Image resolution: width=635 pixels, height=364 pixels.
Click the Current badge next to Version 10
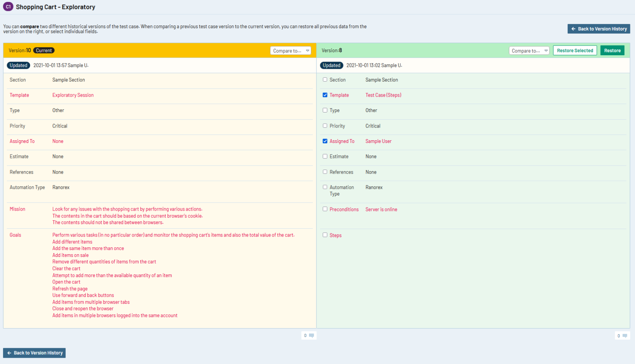[44, 51]
